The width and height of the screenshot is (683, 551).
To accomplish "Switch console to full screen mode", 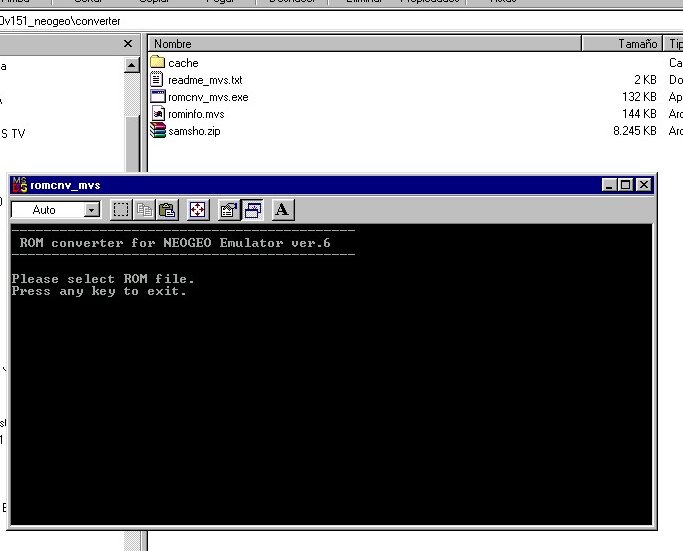I will [198, 210].
